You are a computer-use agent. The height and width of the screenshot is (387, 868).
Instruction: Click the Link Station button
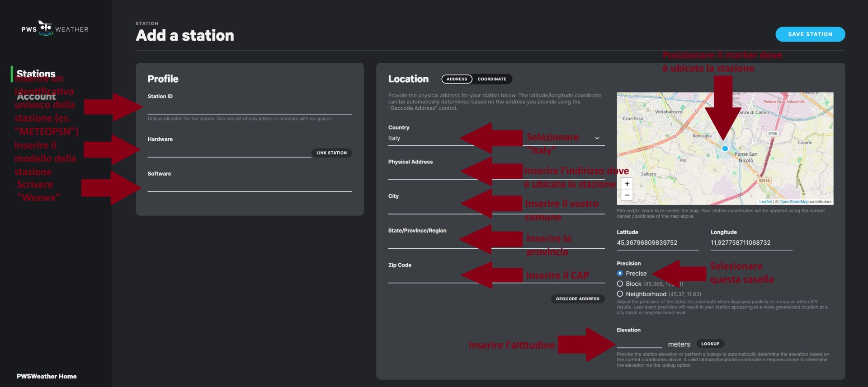point(331,153)
